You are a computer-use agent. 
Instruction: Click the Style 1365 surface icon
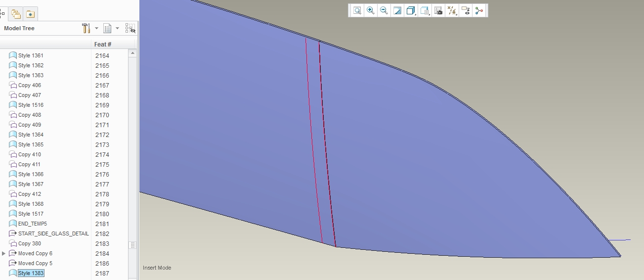pyautogui.click(x=13, y=144)
